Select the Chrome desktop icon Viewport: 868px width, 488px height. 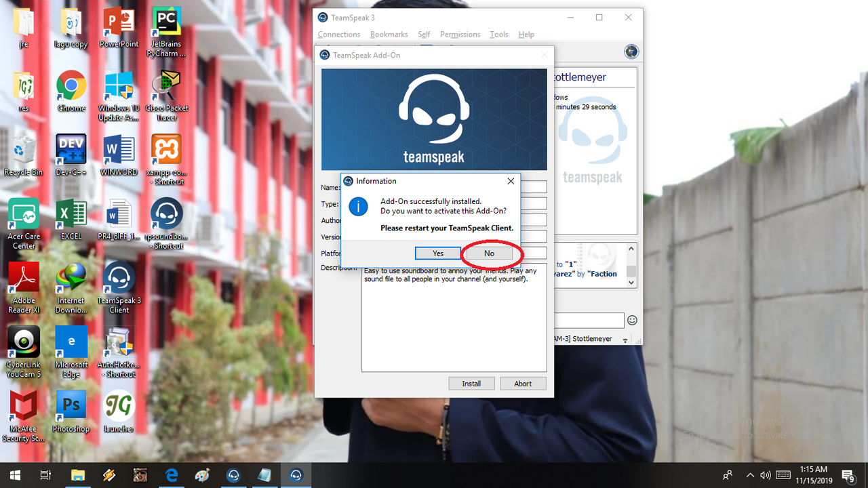pos(71,92)
